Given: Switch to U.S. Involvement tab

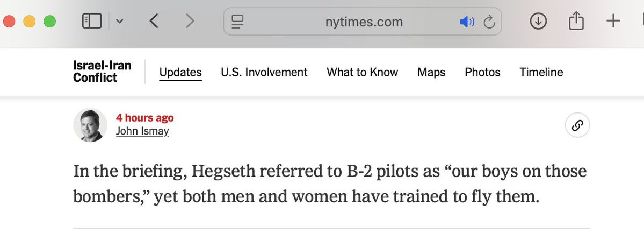Looking at the screenshot, I should point(264,73).
